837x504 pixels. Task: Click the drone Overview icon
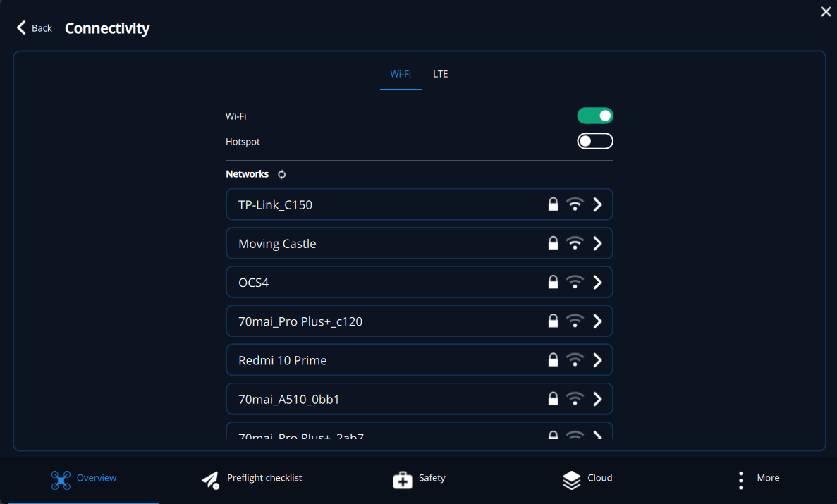(x=61, y=480)
